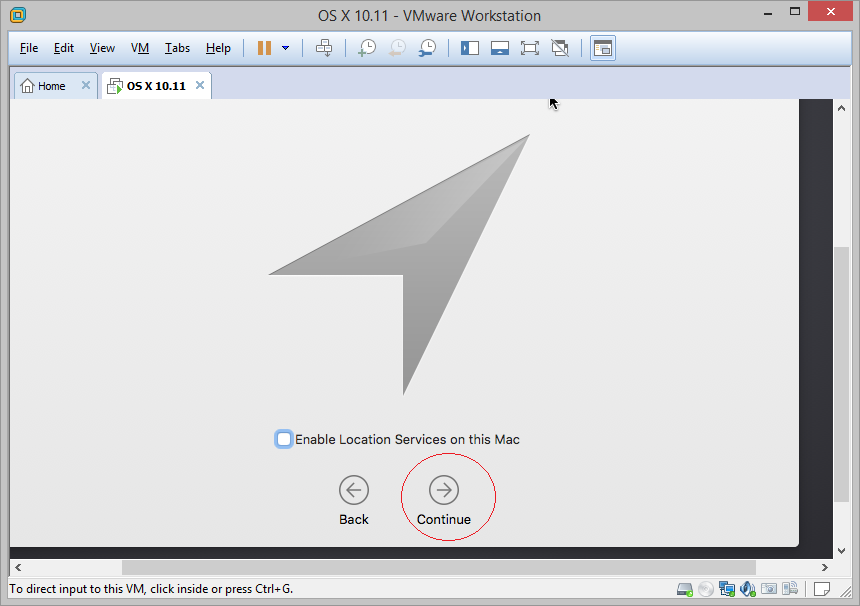Send Ctrl+Alt+Del to the virtual machine
Screen dimensions: 860x606
tap(324, 48)
